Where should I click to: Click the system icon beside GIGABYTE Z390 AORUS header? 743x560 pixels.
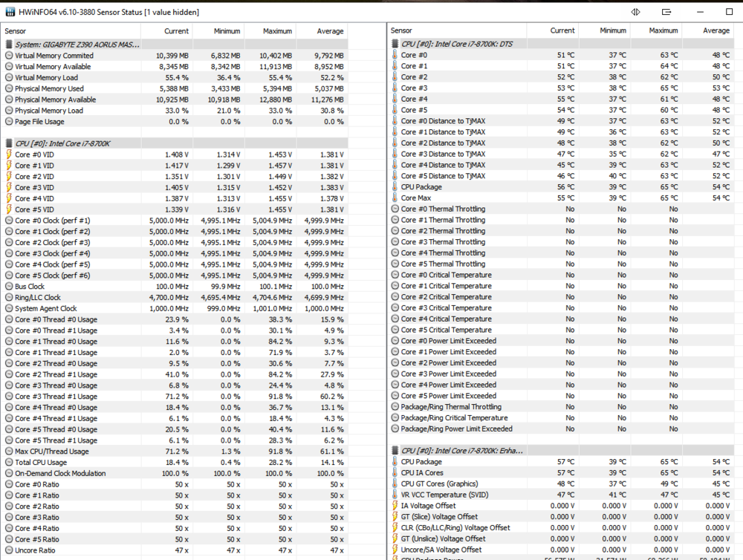click(x=9, y=45)
